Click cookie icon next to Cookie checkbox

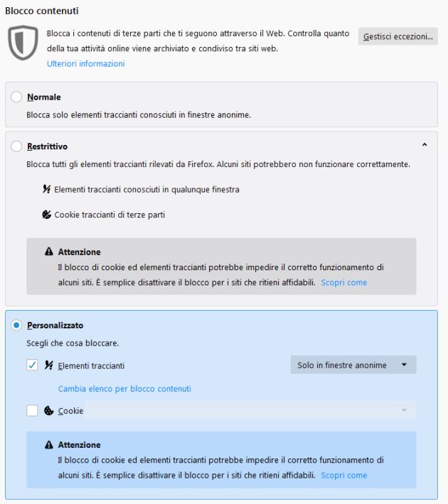48,411
